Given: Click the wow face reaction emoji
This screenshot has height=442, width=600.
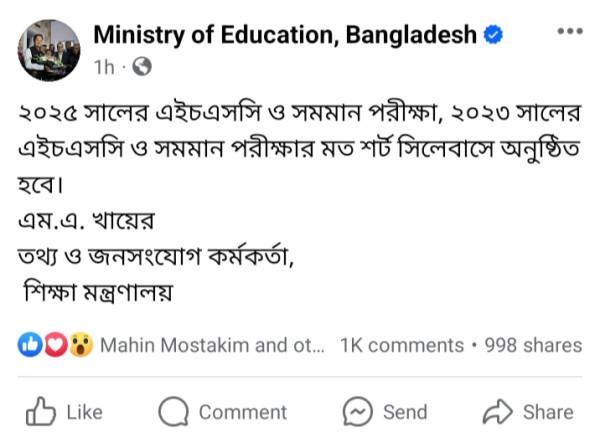Looking at the screenshot, I should 81,345.
